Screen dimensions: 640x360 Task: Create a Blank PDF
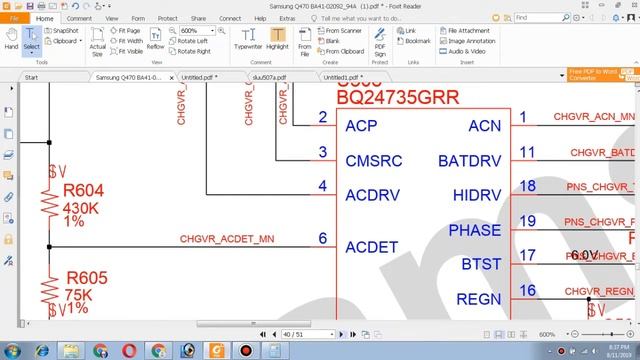(x=329, y=41)
